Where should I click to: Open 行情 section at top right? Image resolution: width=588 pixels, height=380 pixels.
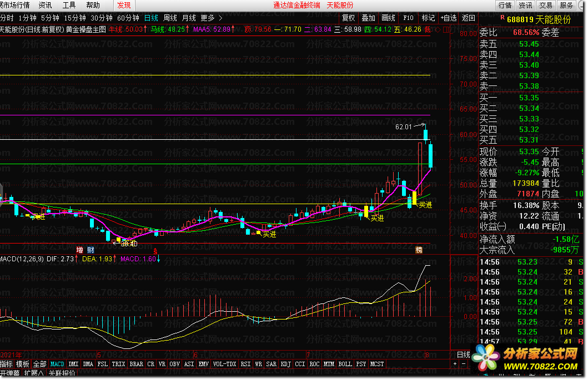click(x=505, y=5)
